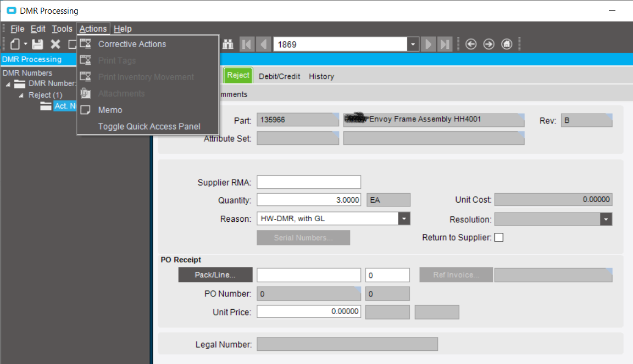Click the DMR Numbers tree header

coord(27,73)
